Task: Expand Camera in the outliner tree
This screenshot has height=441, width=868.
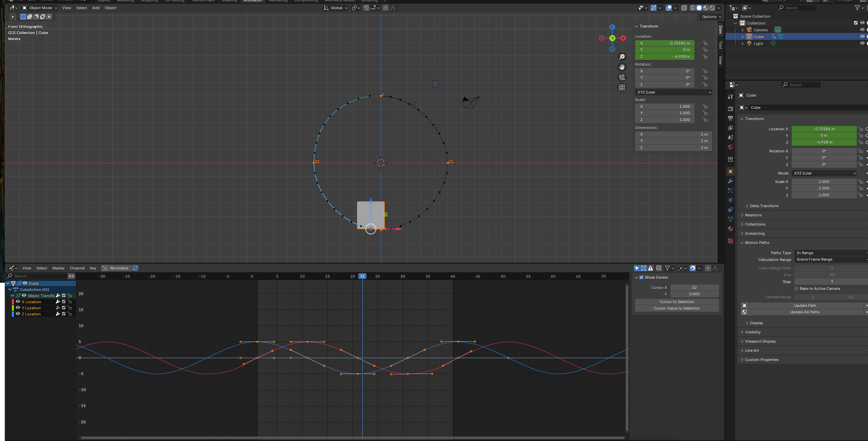Action: [x=742, y=30]
